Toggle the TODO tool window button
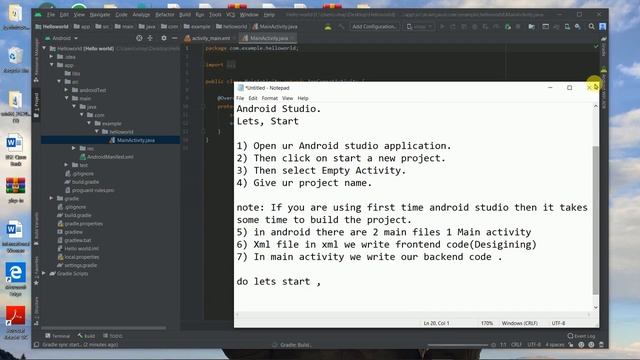Screen dimensions: 640x360 [113, 336]
